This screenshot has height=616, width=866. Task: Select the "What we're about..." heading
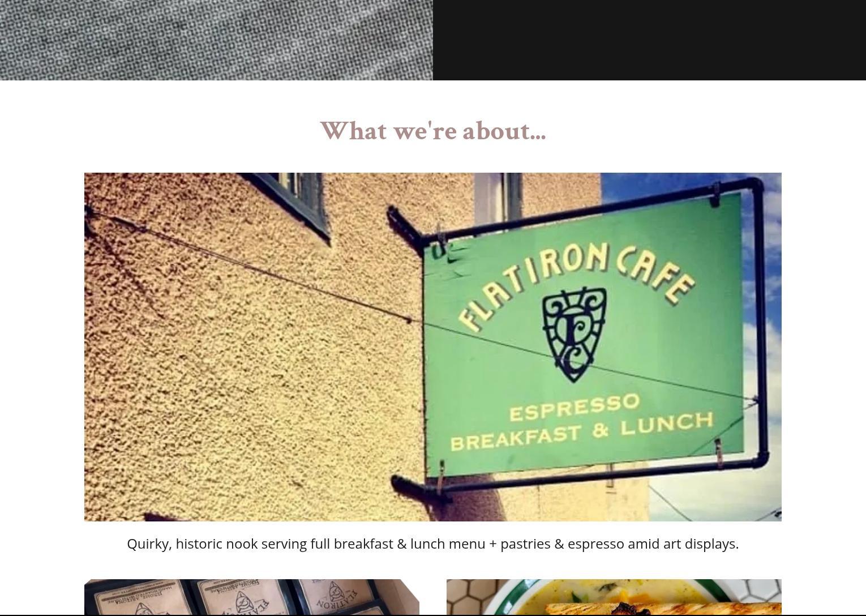(x=433, y=131)
